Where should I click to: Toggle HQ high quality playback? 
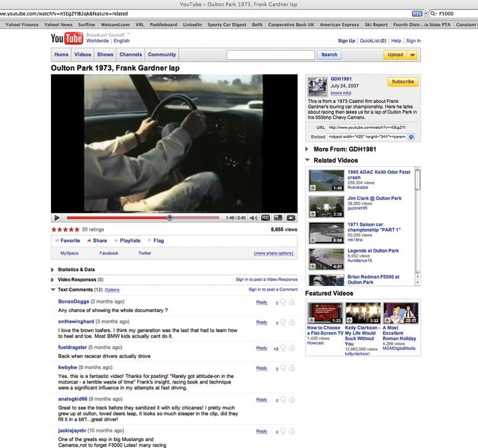pos(266,218)
